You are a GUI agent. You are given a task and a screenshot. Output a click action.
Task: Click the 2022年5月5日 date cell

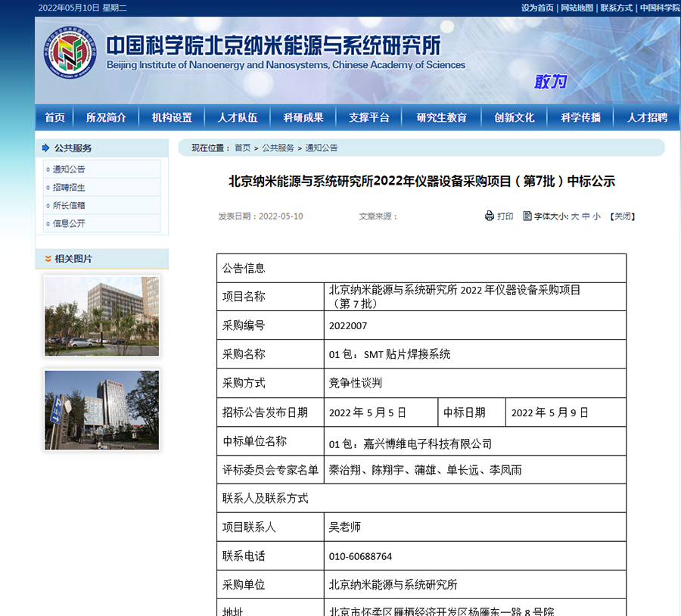point(381,412)
